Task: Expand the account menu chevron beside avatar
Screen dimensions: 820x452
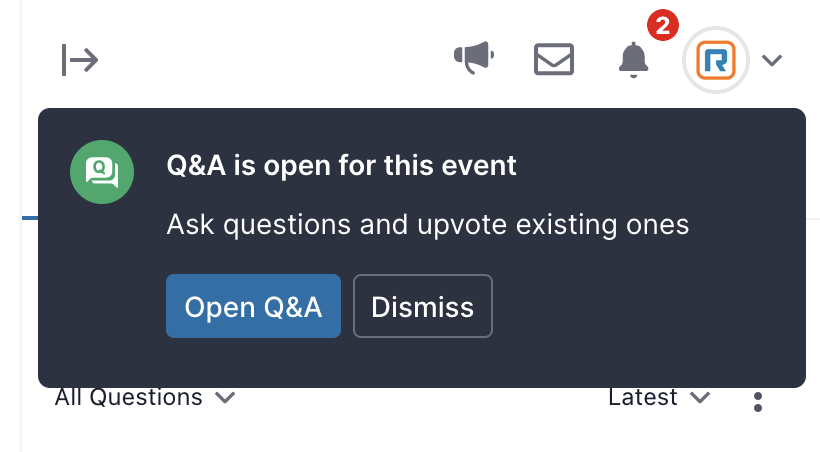Action: click(772, 60)
